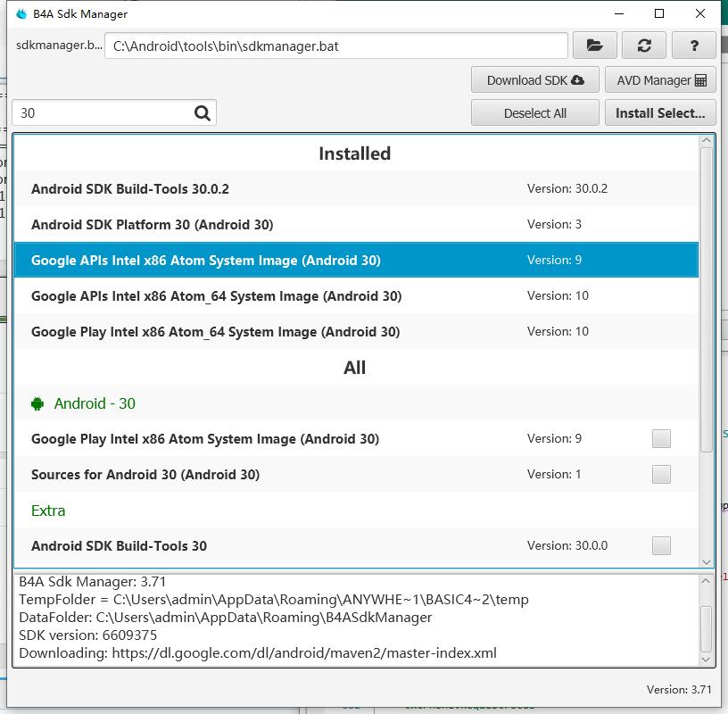Click the Installed section heading
The image size is (728, 714).
click(x=355, y=154)
